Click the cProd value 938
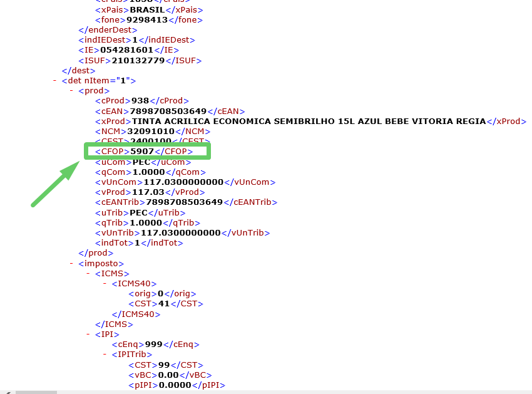The image size is (532, 394). pyautogui.click(x=140, y=101)
